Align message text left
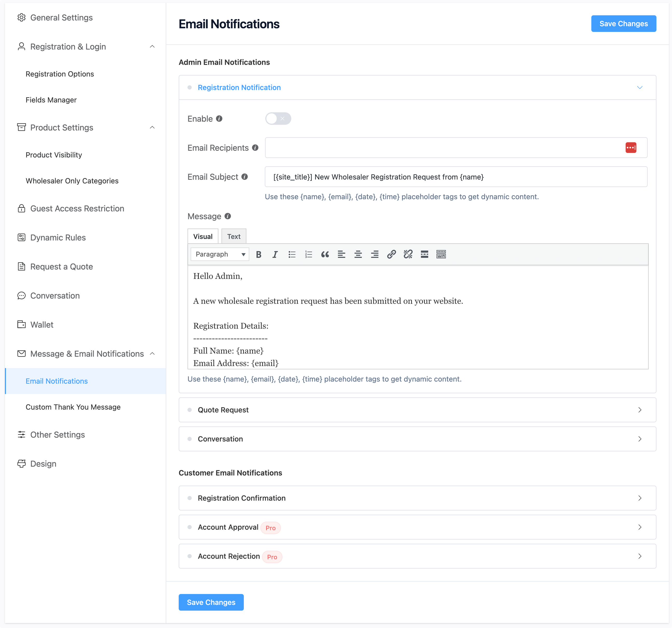Viewport: 672px width, 628px height. coord(341,254)
